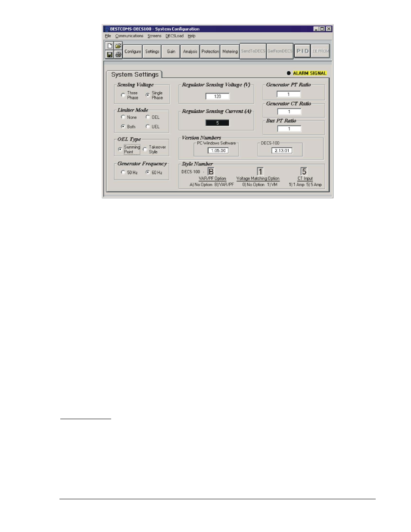Screen dimensions: 411x532
Task: Click the Generator CT Ratio field
Action: tap(289, 112)
